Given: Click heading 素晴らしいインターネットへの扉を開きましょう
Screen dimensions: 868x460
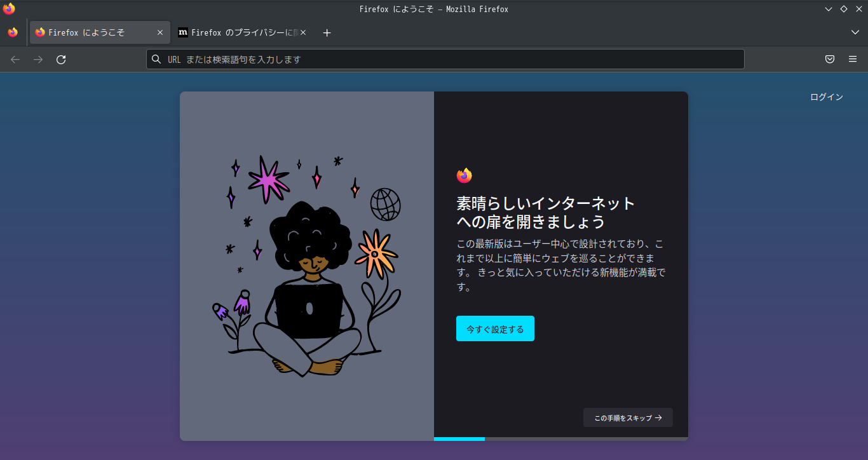Looking at the screenshot, I should click(546, 212).
